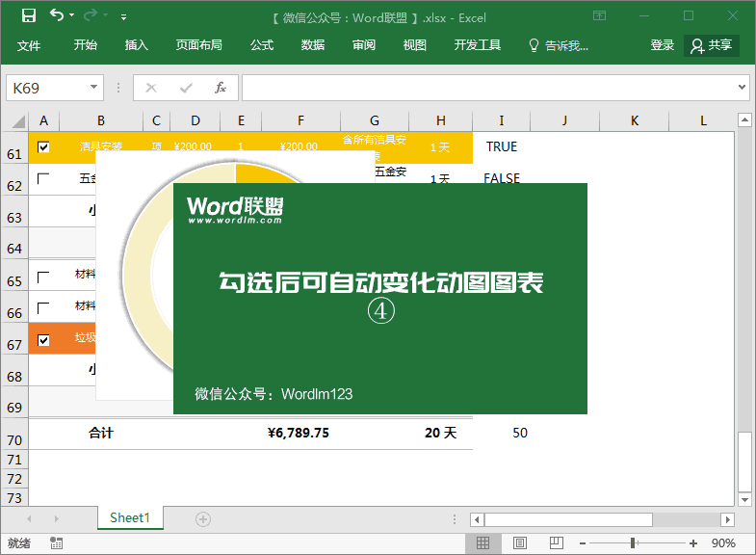Expand the Name Box dropdown arrow
Viewport: 756px width, 555px height.
point(94,88)
